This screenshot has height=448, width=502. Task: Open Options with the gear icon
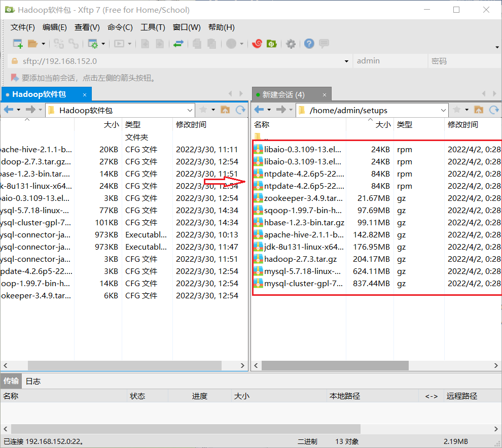pyautogui.click(x=291, y=44)
